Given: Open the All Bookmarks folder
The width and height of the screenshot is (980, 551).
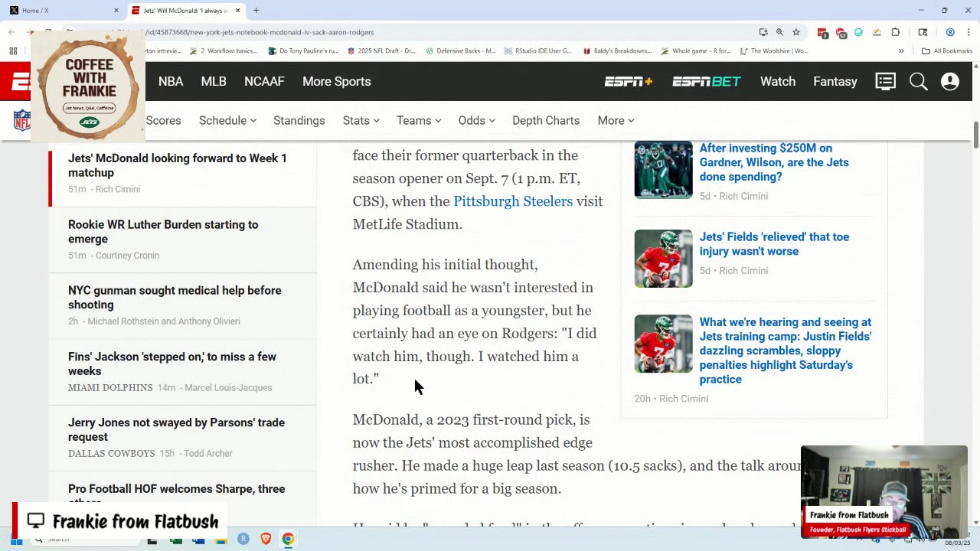Looking at the screenshot, I should pos(947,51).
